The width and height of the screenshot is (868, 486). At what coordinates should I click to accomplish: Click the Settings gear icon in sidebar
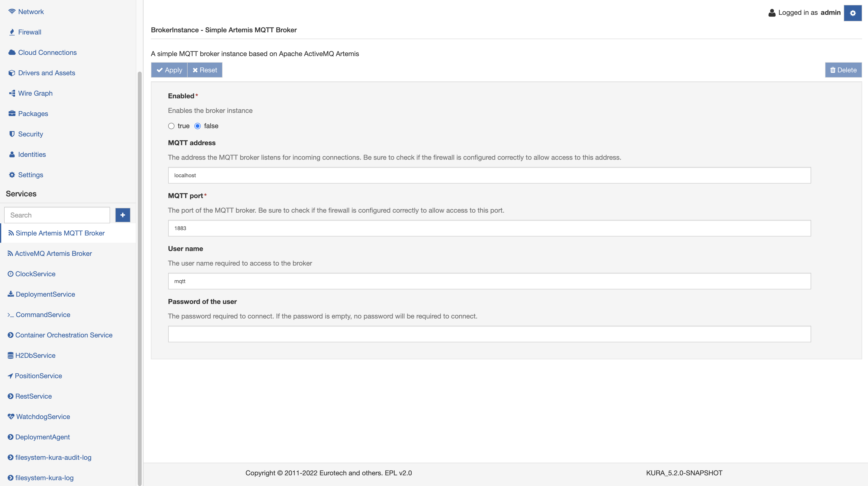coord(12,175)
